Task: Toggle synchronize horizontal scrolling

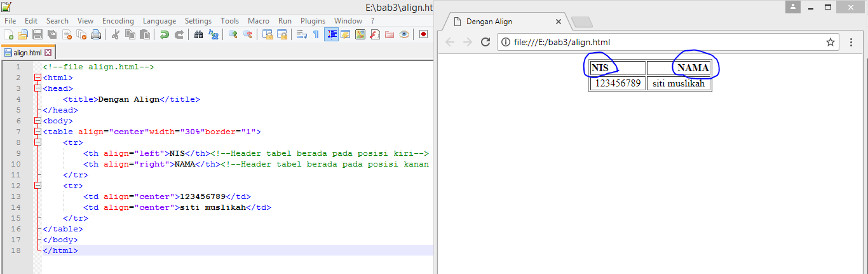Action: [x=282, y=34]
